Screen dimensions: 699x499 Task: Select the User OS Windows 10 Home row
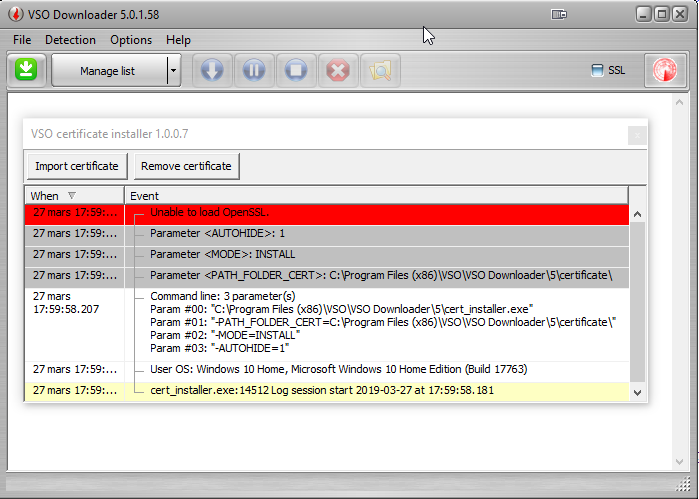(x=327, y=370)
